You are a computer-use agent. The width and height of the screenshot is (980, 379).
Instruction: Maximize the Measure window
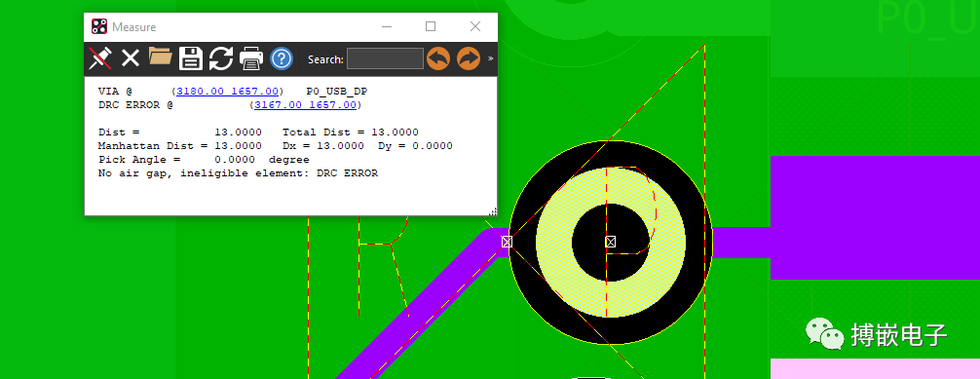pos(430,26)
